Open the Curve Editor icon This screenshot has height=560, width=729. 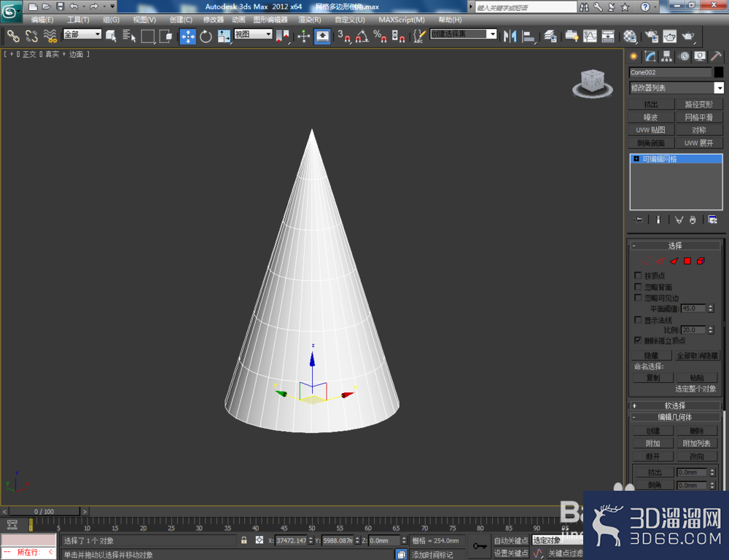[590, 36]
